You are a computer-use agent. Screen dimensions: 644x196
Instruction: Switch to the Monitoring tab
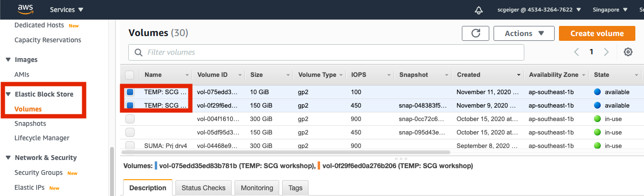257,188
